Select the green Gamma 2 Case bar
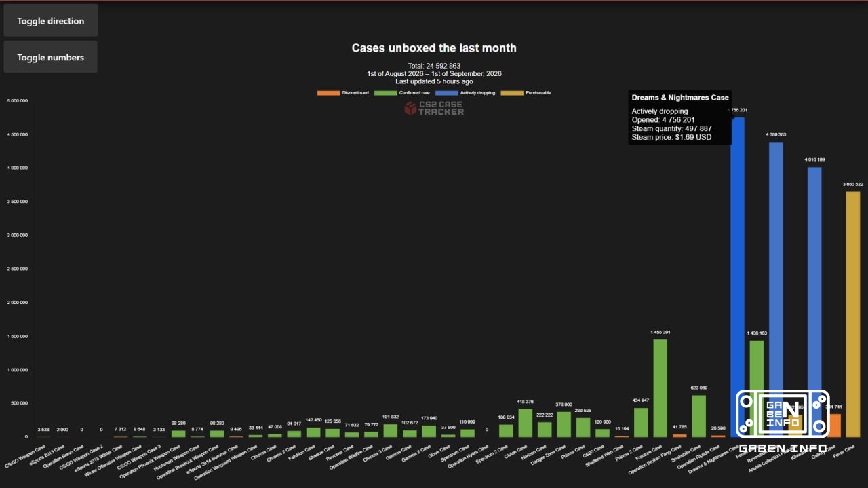 tap(429, 432)
